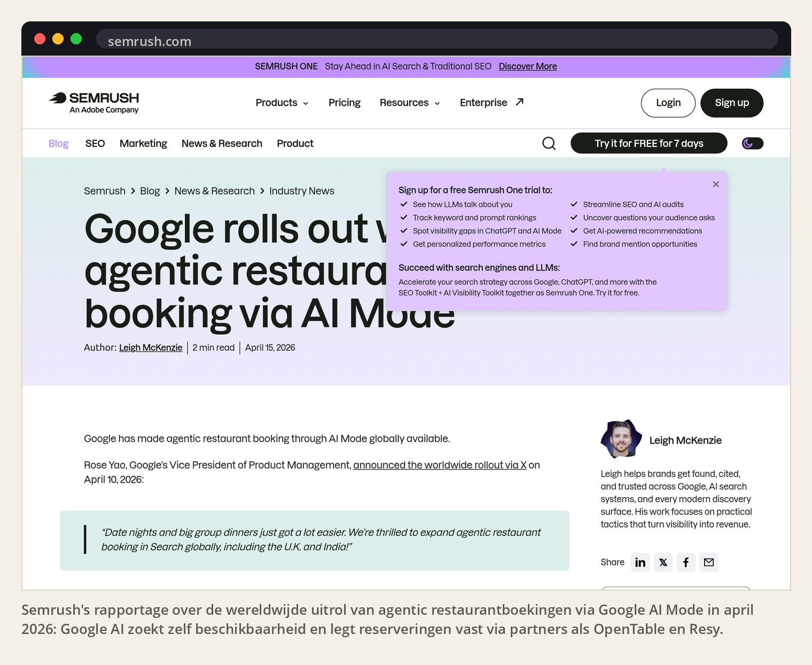
Task: Select the Marketing tab
Action: (143, 143)
